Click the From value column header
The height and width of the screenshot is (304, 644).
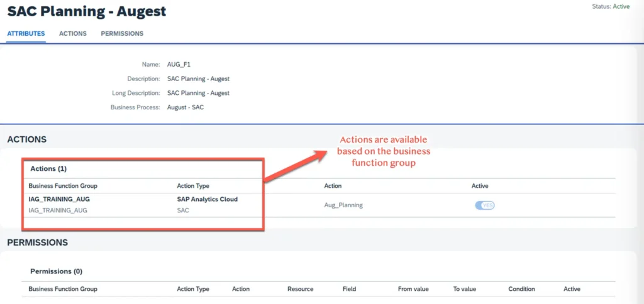coord(413,289)
